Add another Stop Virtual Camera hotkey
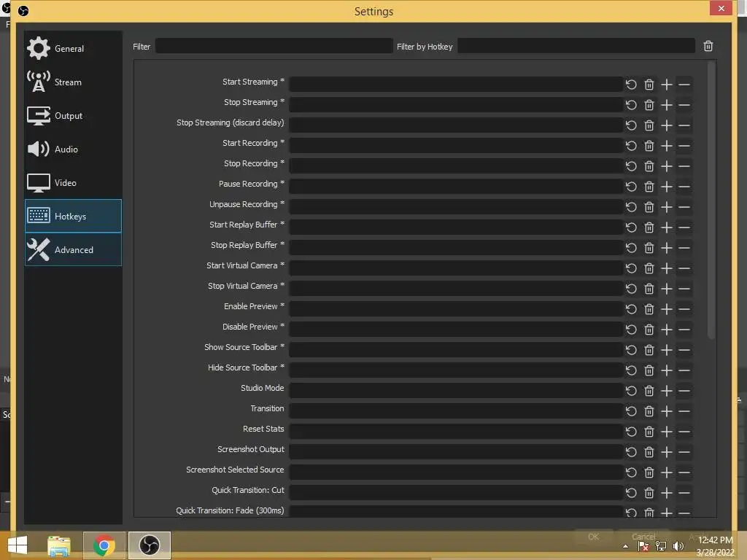The width and height of the screenshot is (747, 560). coord(667,289)
